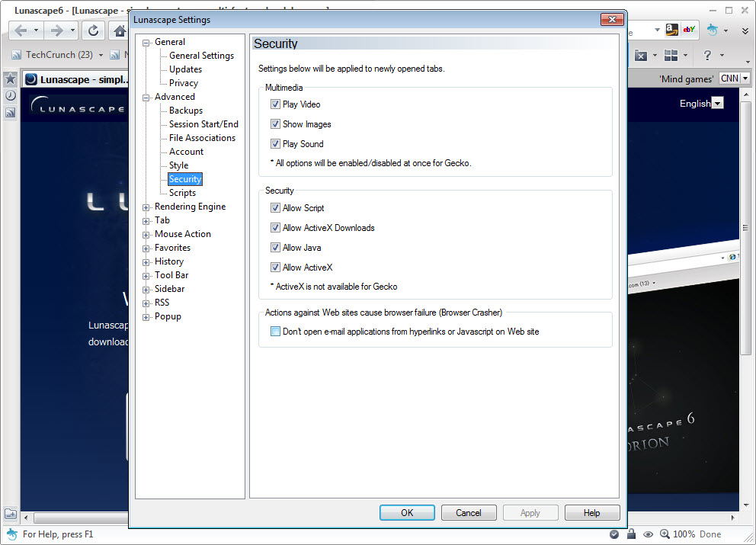Click the blue gecko engine icon
Viewport: 756px width, 545px height.
[712, 30]
